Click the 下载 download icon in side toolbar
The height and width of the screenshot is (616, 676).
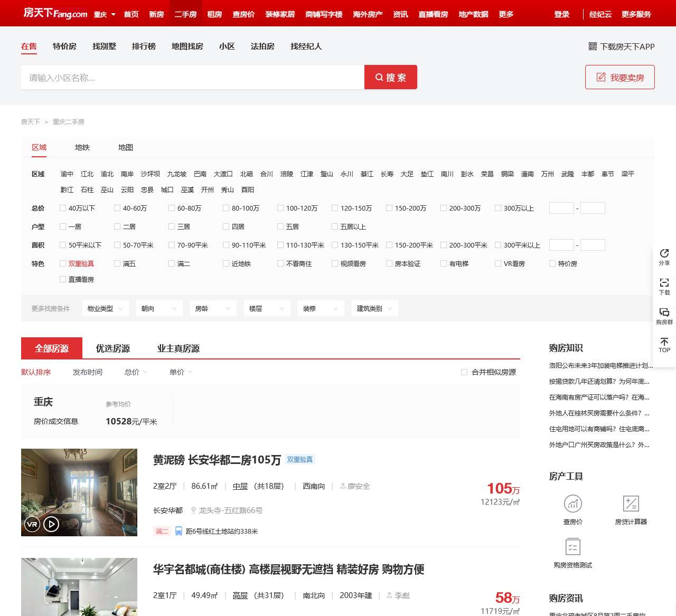(664, 287)
